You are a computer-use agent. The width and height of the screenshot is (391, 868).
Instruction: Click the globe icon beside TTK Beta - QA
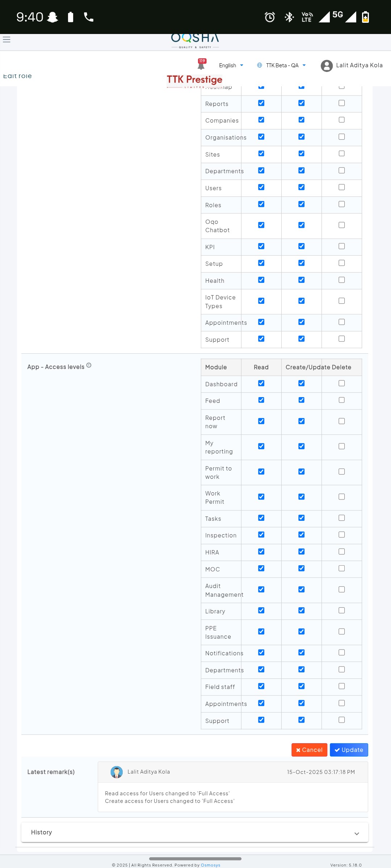(259, 65)
